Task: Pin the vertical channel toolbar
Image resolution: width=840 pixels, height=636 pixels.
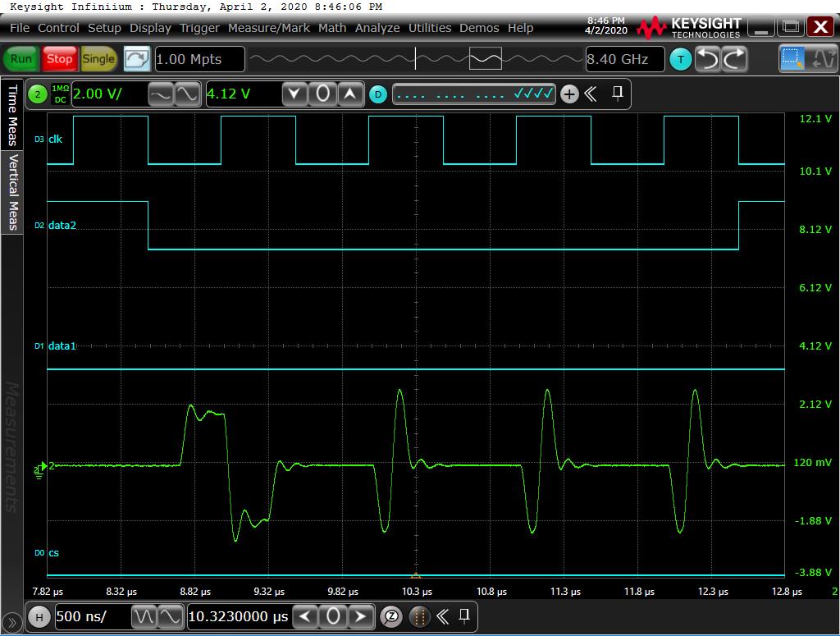Action: pos(618,94)
